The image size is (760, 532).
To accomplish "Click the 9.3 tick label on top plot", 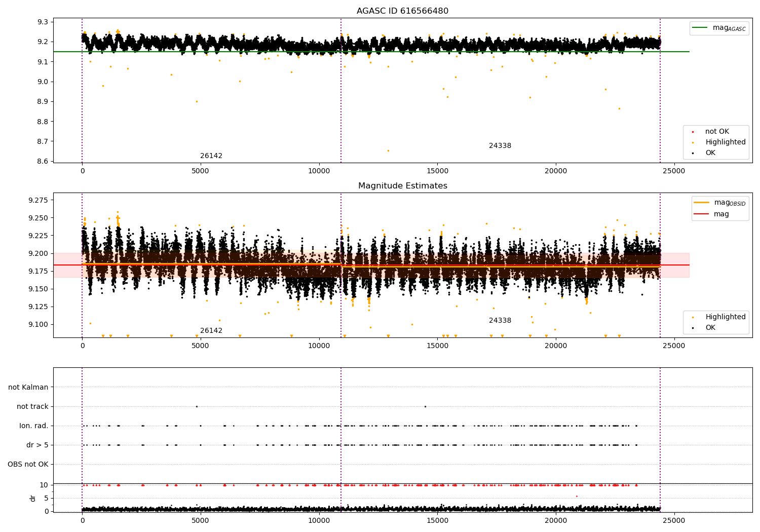I will click(43, 22).
